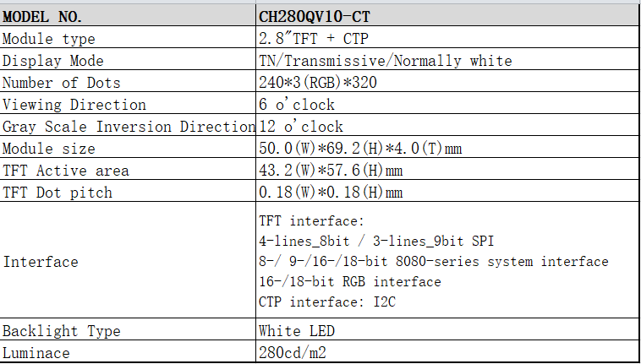
Task: Click the Interface row label
Action: click(x=41, y=262)
